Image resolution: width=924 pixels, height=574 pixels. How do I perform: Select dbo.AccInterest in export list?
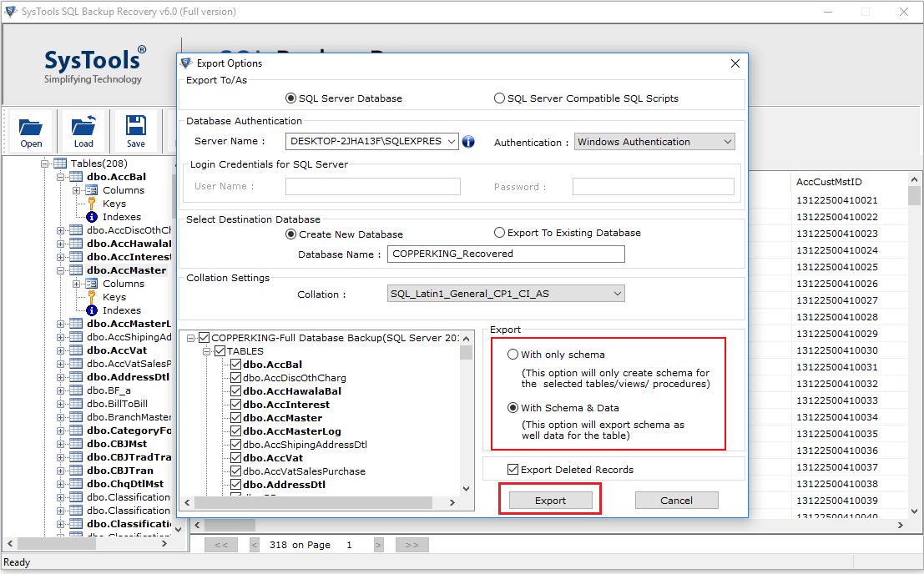[x=286, y=405]
